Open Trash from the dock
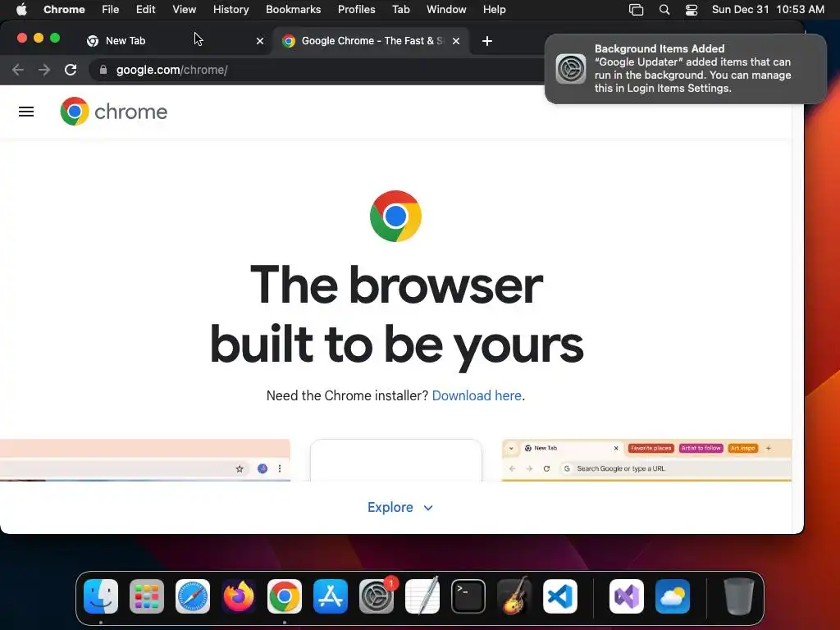840x630 pixels. [x=739, y=596]
